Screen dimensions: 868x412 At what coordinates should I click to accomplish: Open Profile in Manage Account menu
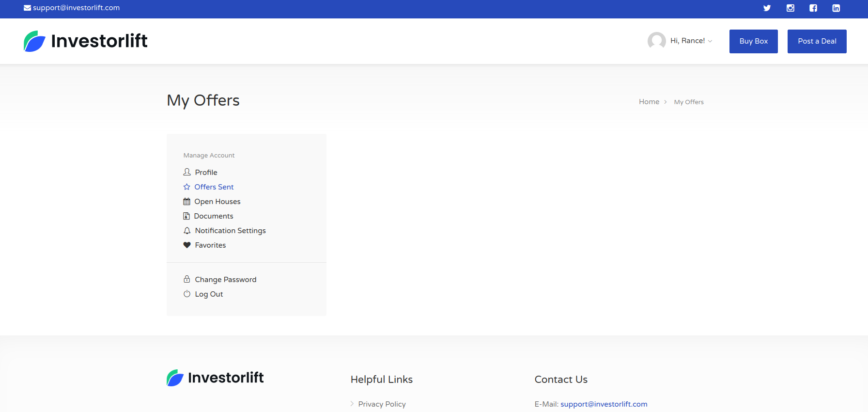206,173
